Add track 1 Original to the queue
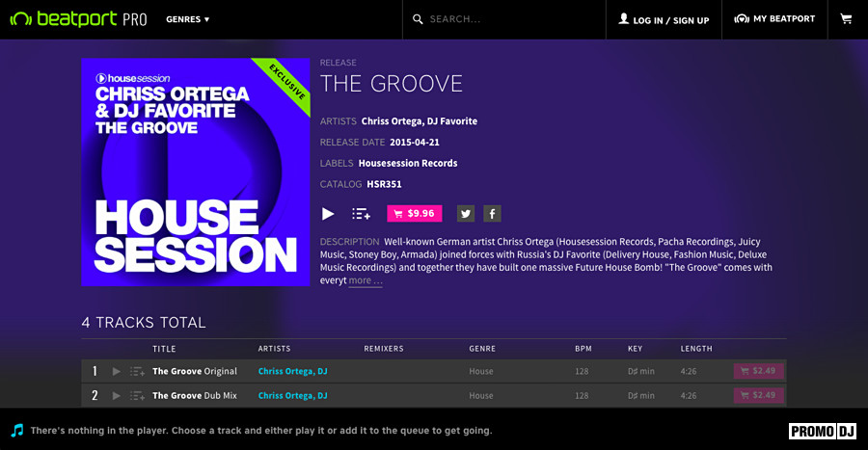This screenshot has height=450, width=868. pyautogui.click(x=137, y=371)
